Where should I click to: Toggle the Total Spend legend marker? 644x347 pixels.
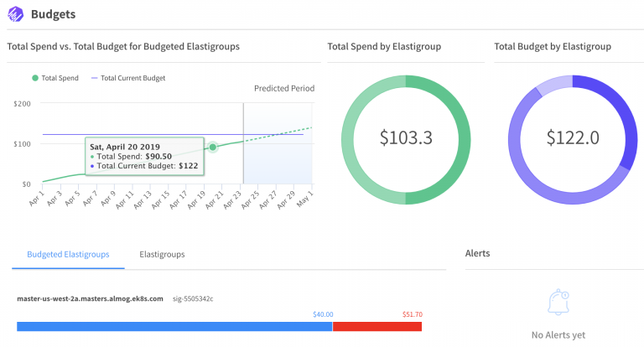[x=36, y=78]
